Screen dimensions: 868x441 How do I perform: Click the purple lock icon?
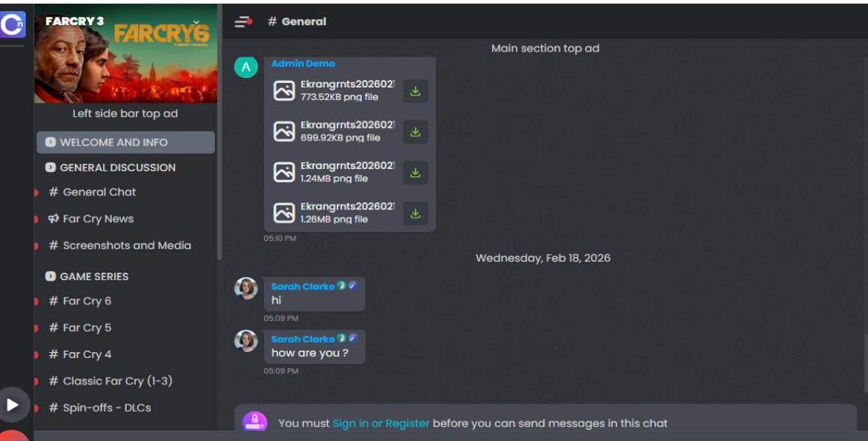[x=255, y=422]
